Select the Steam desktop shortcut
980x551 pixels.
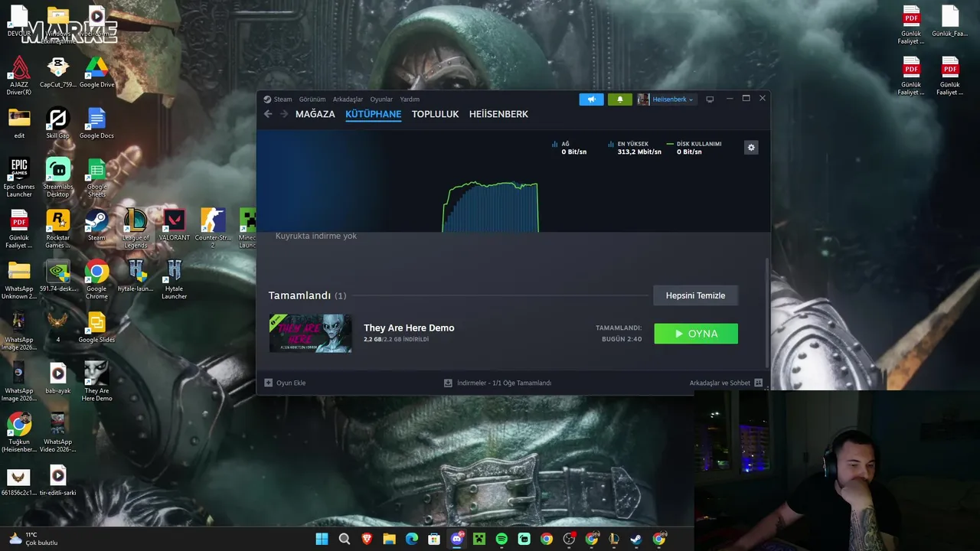coord(96,226)
